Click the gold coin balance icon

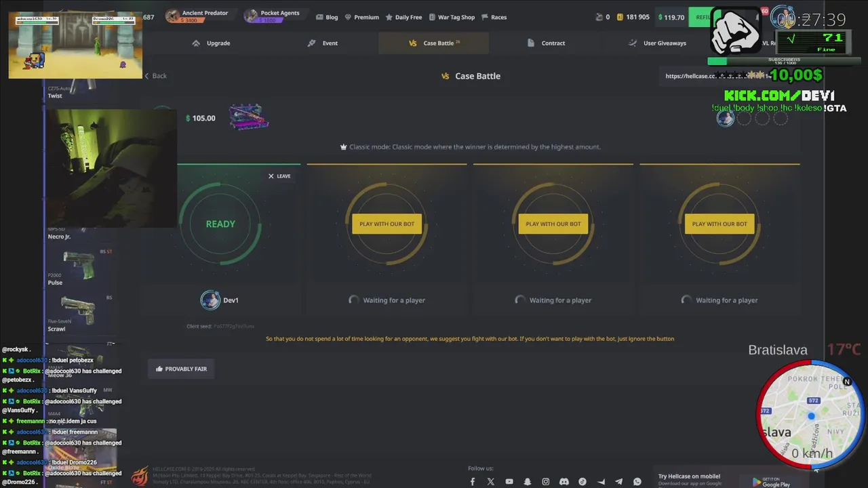click(619, 17)
